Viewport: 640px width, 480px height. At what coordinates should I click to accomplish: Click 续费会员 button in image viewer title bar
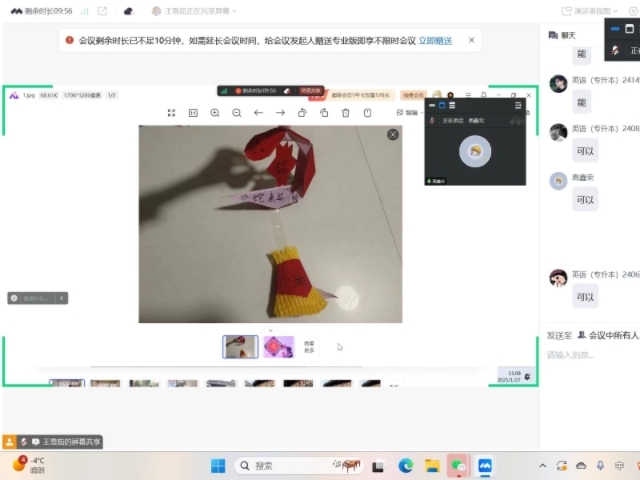click(413, 95)
